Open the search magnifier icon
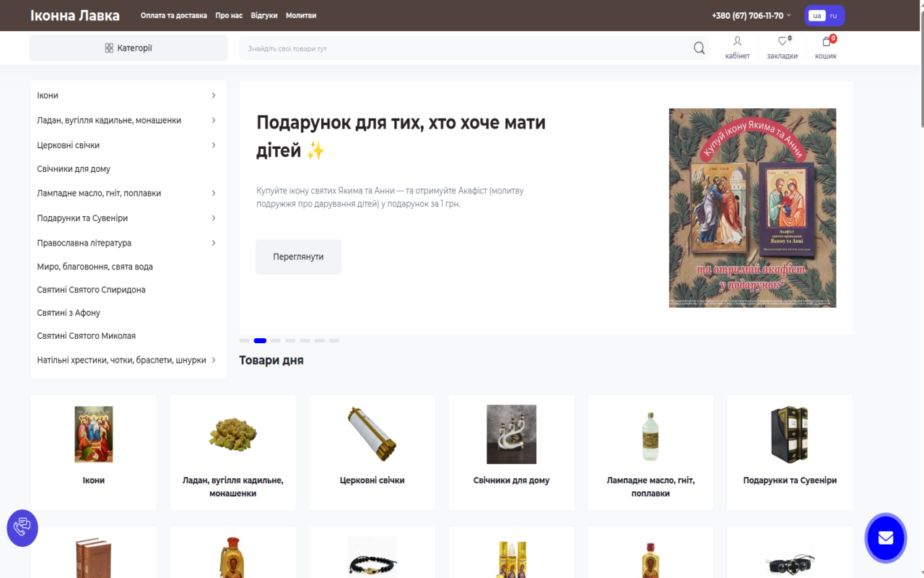 699,48
